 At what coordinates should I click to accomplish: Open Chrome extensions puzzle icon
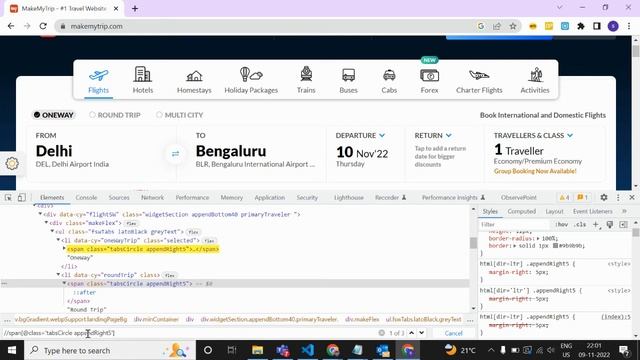[580, 26]
